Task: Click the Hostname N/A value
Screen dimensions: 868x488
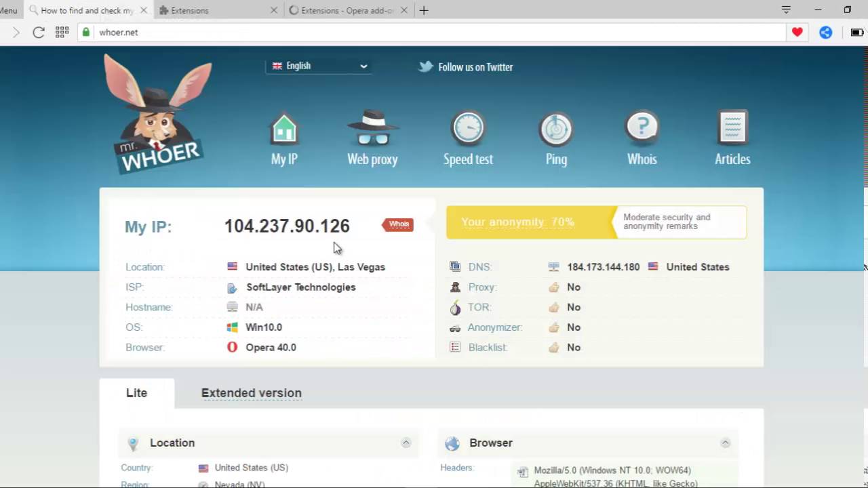Action: point(254,307)
